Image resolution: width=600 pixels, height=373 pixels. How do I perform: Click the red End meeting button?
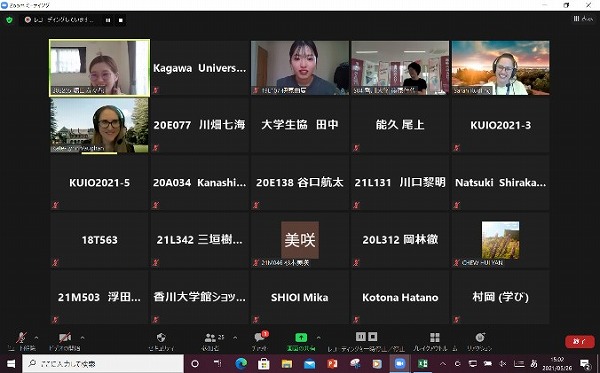pos(580,341)
